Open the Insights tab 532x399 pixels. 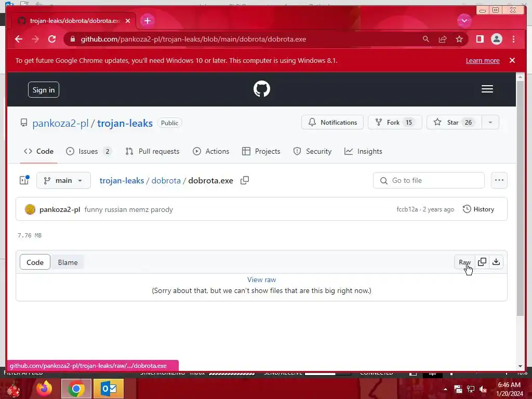pos(363,151)
